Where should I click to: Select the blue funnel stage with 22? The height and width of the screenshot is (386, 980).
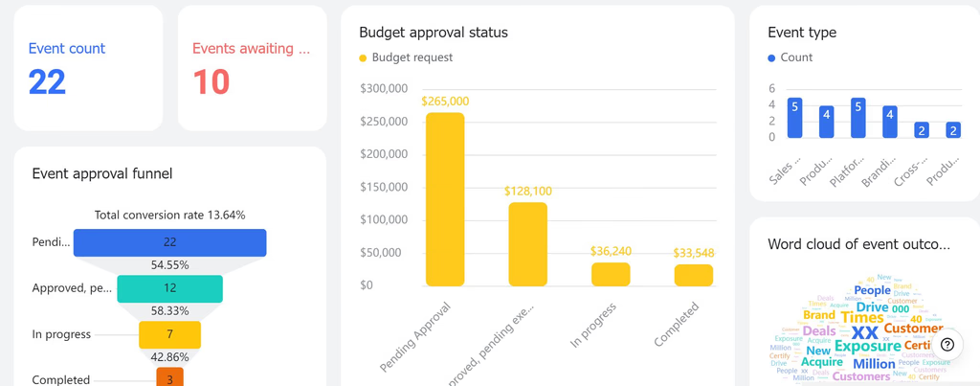[170, 242]
